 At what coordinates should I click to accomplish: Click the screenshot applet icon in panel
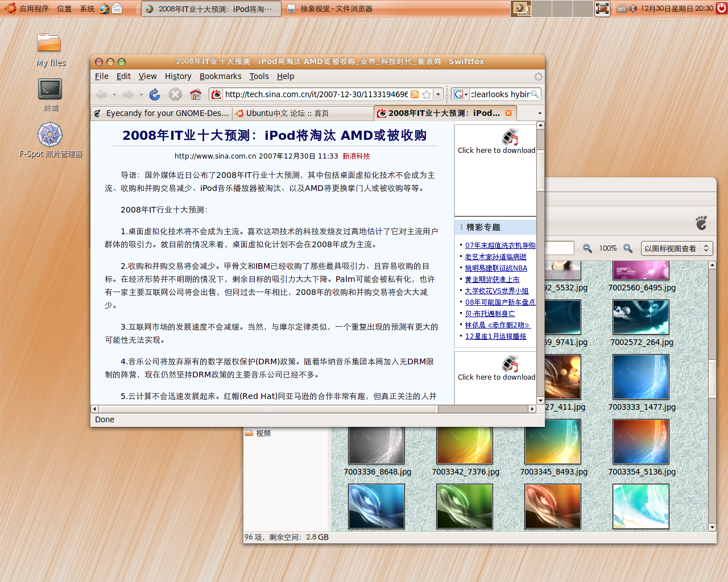tap(602, 9)
